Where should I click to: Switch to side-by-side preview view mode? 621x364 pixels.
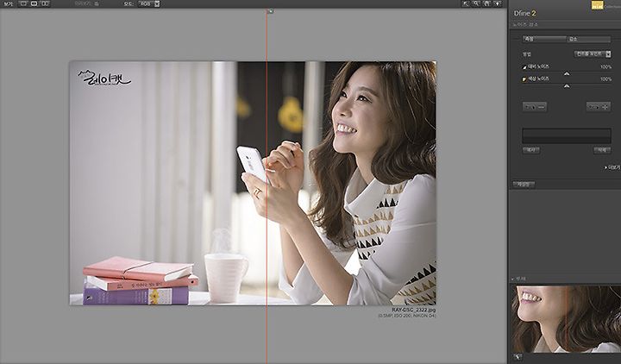(x=45, y=3)
